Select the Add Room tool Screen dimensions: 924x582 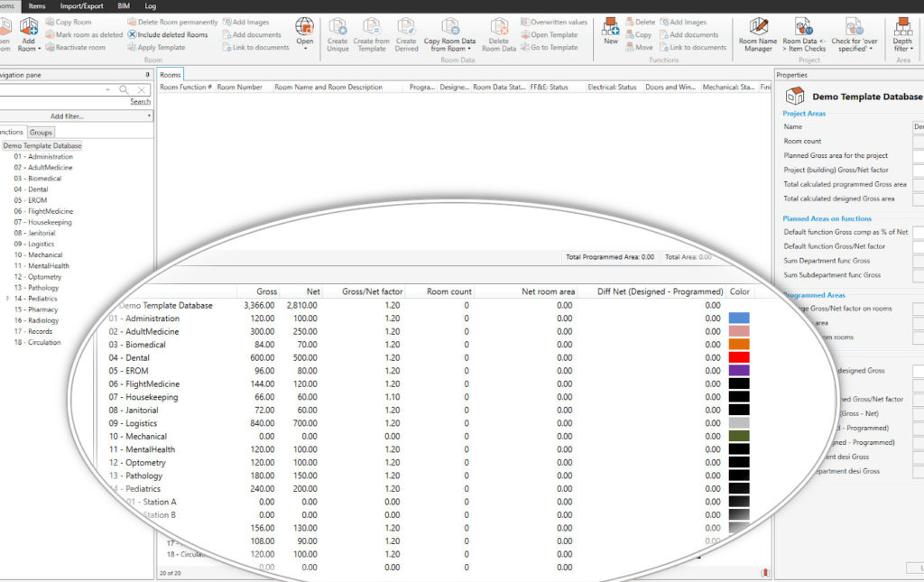[x=27, y=29]
